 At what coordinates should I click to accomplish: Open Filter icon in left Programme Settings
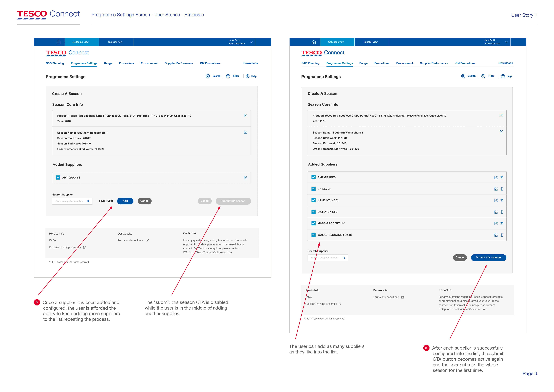[228, 76]
